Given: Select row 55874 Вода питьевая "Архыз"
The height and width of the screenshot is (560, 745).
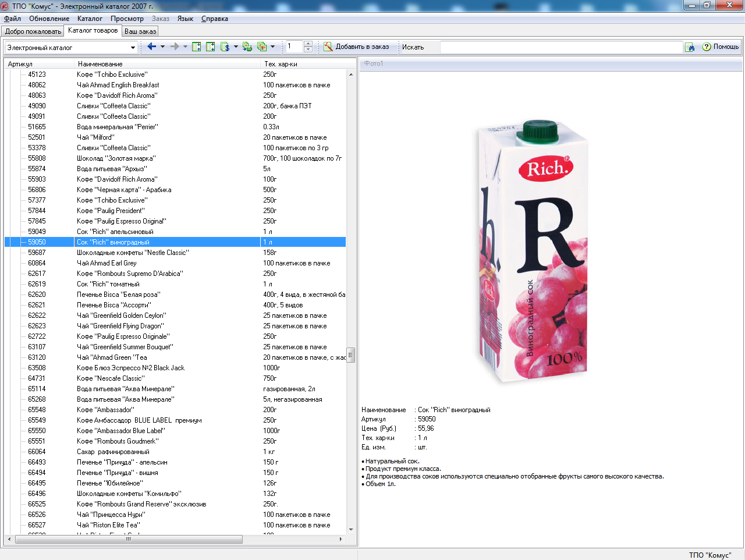Looking at the screenshot, I should (175, 169).
